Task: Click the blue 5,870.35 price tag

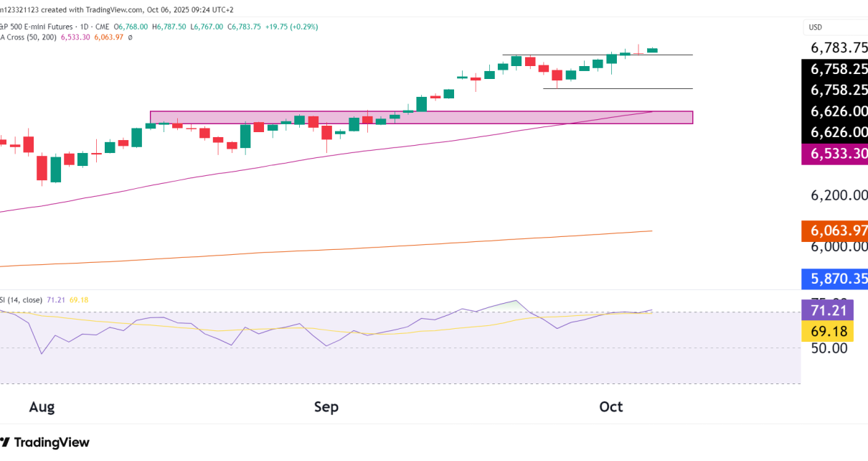Action: coord(835,279)
